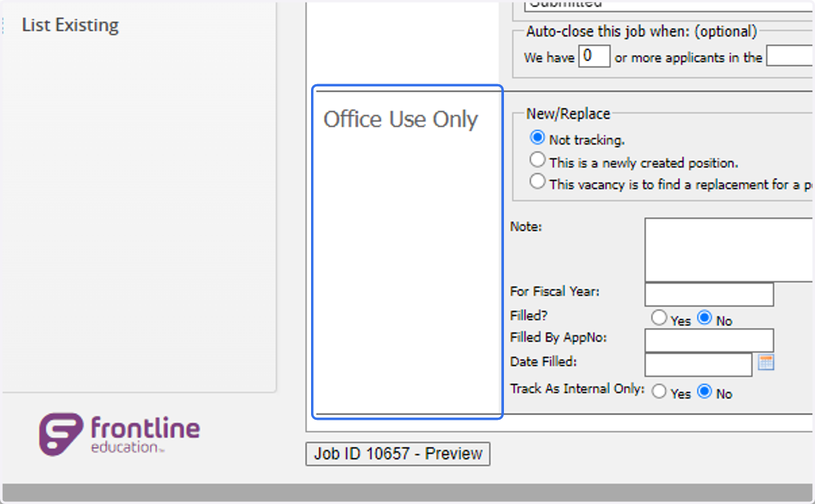Click the 'Auto-close this job when: (optional)' label
This screenshot has width=815, height=504.
pos(641,31)
